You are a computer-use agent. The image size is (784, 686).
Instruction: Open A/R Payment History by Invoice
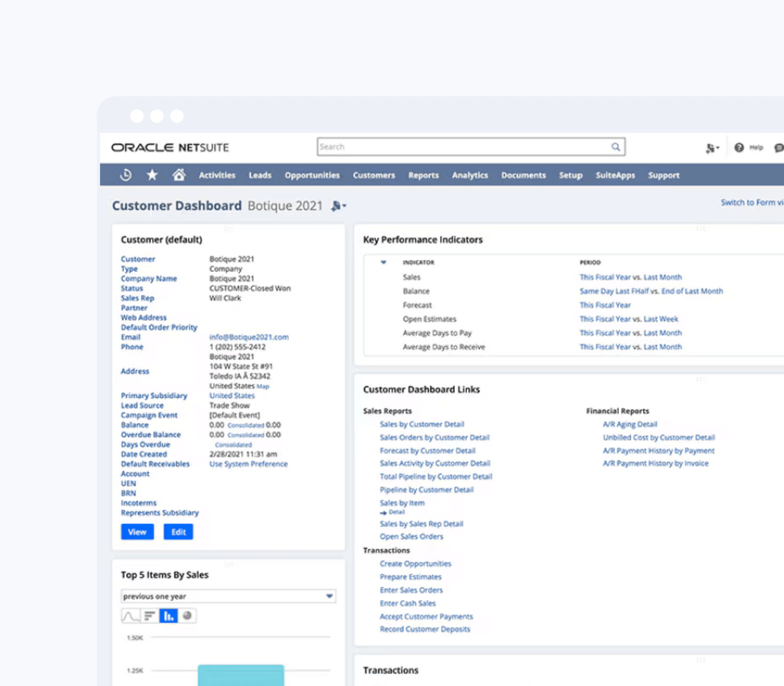click(x=656, y=464)
